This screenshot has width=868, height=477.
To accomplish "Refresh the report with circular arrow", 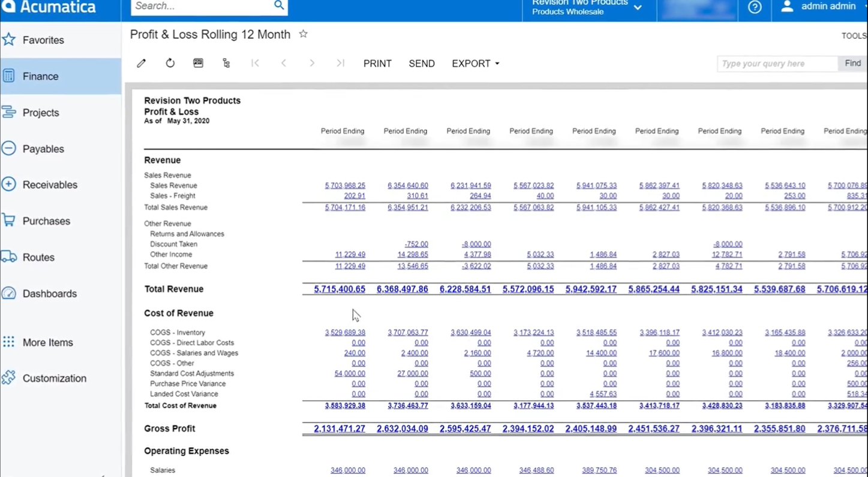I will click(x=170, y=63).
